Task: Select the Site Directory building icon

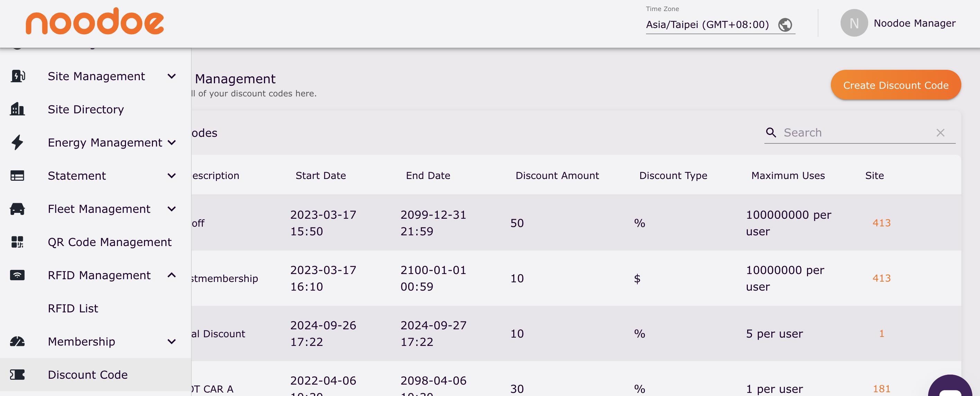Action: click(17, 109)
